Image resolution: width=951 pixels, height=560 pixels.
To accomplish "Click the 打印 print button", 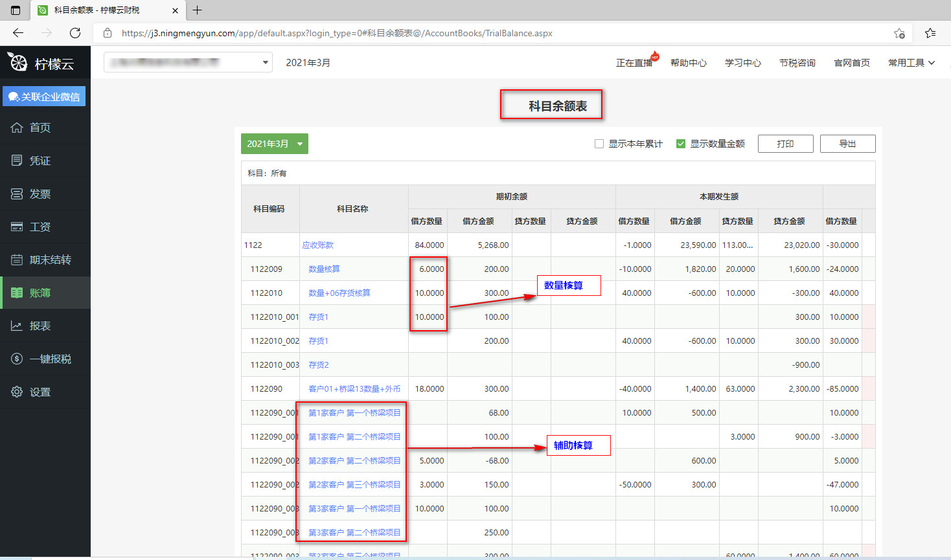I will [785, 144].
